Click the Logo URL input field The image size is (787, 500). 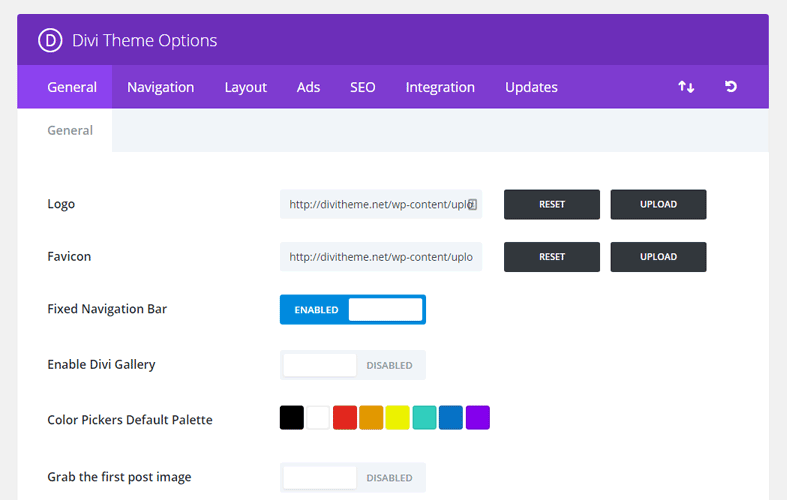(x=381, y=204)
